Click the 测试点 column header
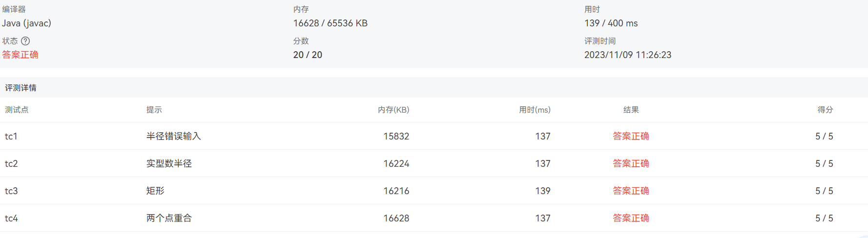 coord(17,110)
